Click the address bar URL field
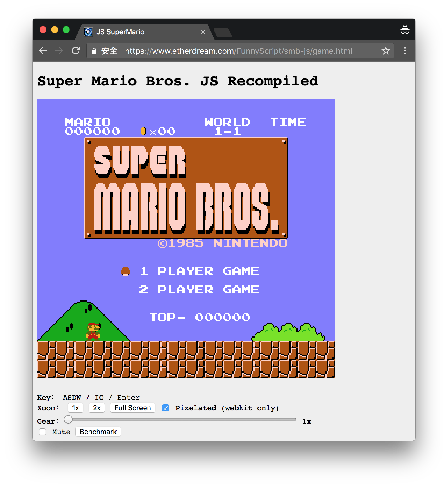The width and height of the screenshot is (448, 487). click(x=240, y=51)
